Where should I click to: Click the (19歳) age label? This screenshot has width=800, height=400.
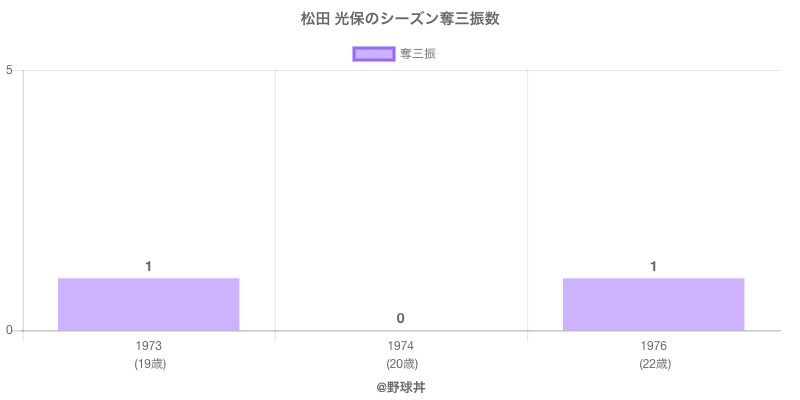coord(148,363)
